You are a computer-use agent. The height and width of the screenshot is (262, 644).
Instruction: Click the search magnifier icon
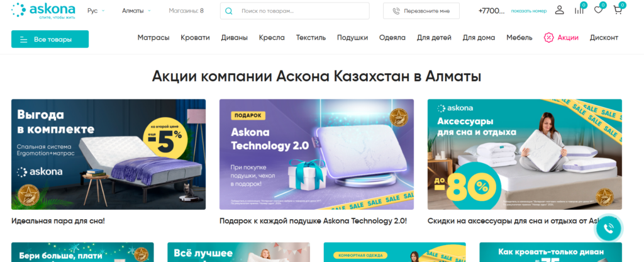pos(229,11)
